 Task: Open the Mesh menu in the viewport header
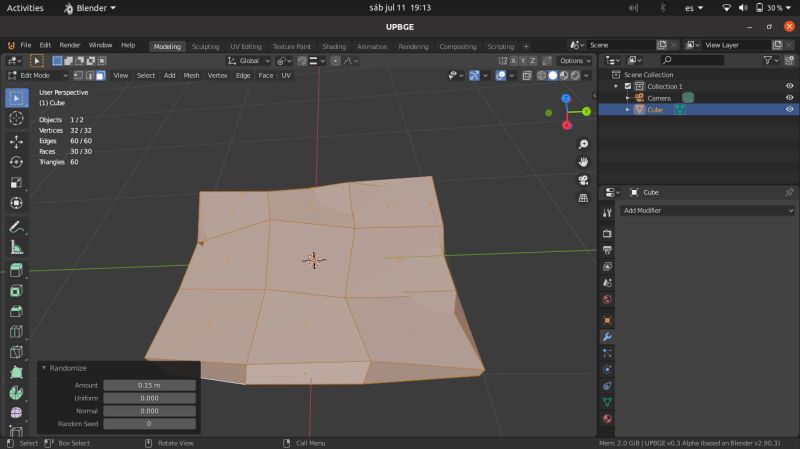[x=191, y=76]
